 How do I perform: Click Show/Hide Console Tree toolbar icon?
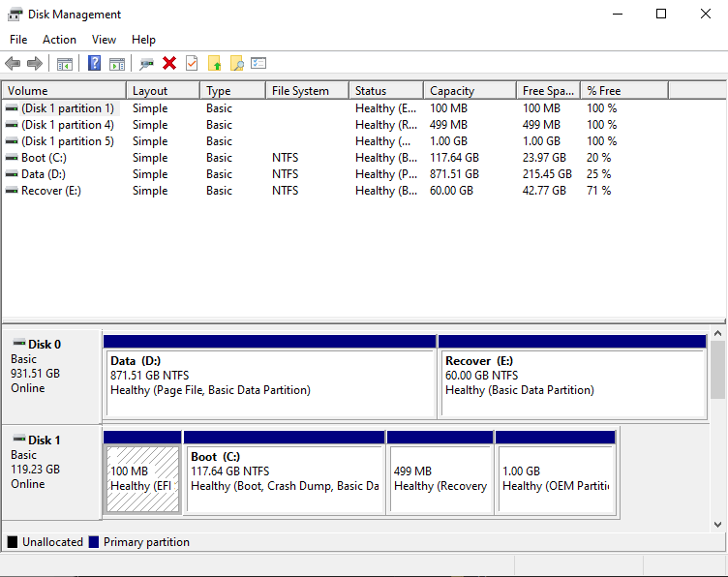(65, 63)
